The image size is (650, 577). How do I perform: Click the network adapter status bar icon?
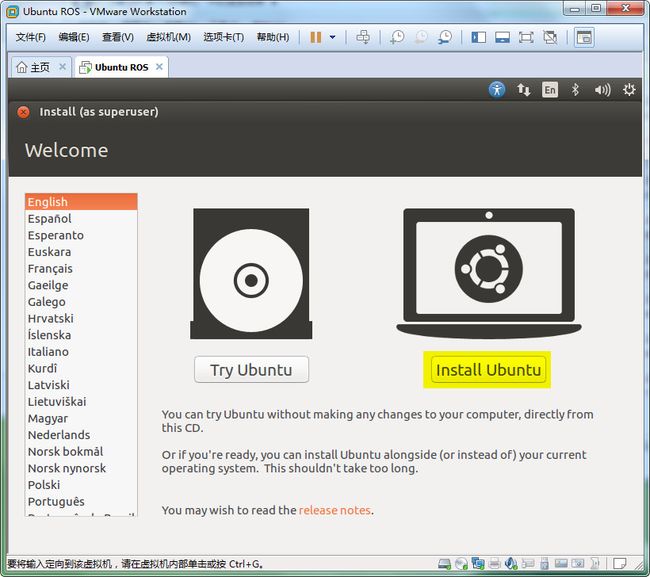(478, 563)
